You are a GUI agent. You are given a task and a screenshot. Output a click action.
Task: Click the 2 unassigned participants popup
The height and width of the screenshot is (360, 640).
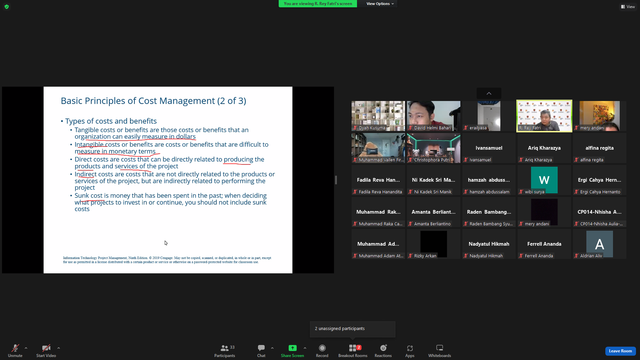[x=353, y=329]
